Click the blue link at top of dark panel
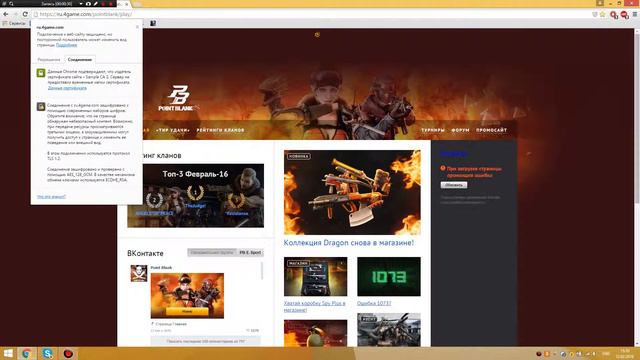This screenshot has height=360, width=640. 453,154
